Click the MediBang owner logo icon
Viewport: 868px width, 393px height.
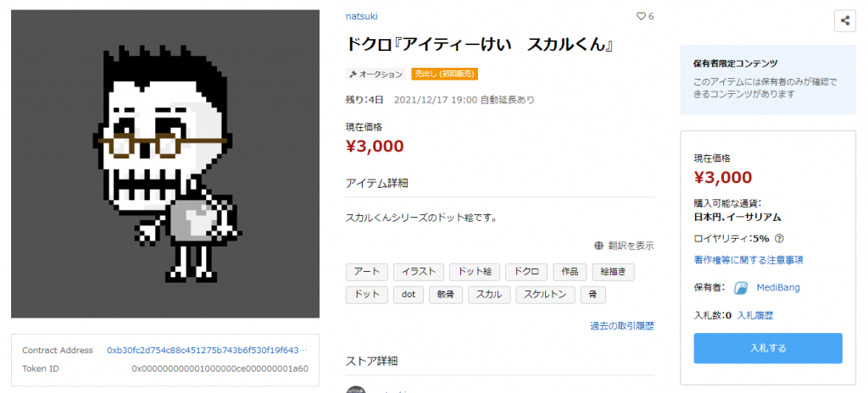pyautogui.click(x=741, y=288)
